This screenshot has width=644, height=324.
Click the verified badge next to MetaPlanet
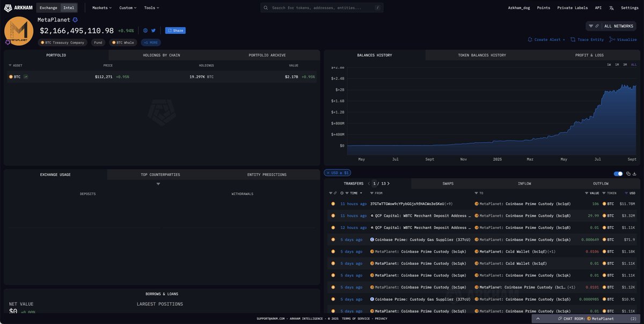[75, 20]
